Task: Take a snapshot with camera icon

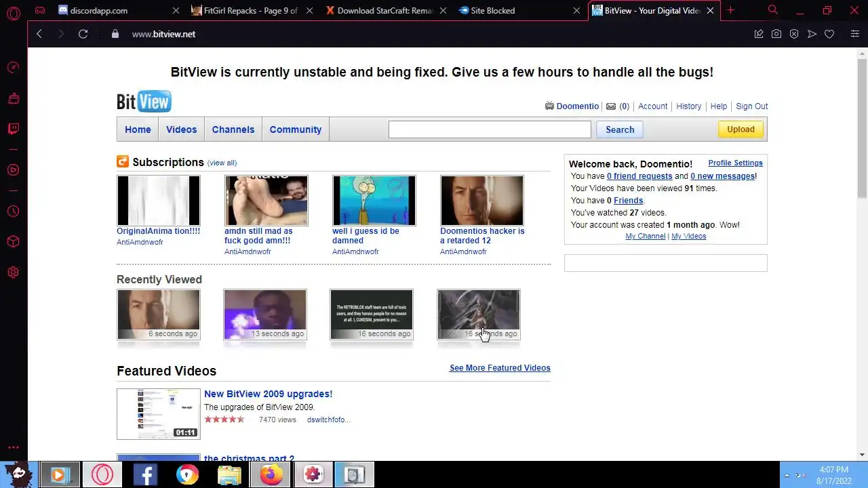Action: coord(776,34)
